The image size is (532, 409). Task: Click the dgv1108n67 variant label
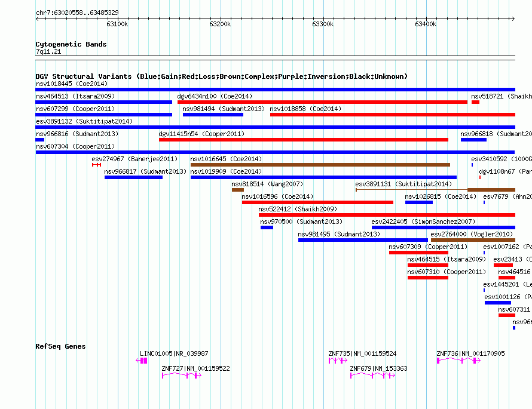tap(506, 171)
